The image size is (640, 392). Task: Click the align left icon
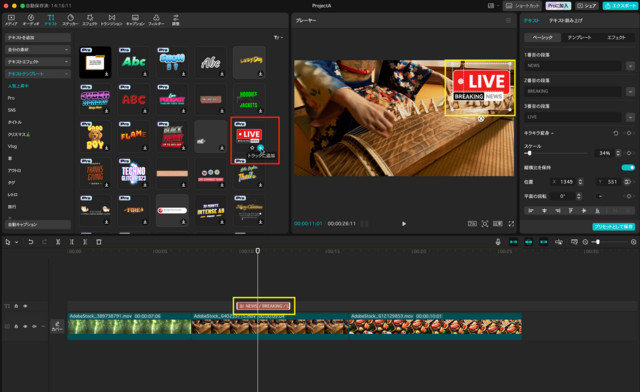(531, 211)
